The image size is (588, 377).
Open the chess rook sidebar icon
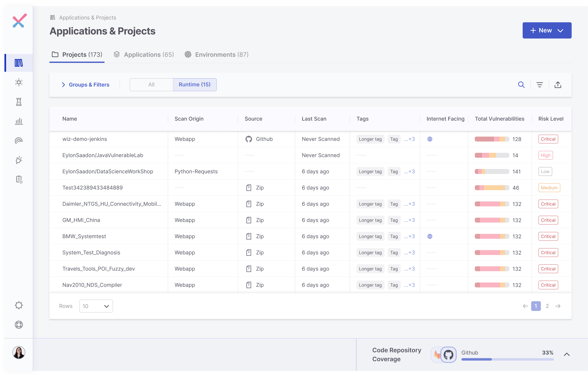(19, 102)
